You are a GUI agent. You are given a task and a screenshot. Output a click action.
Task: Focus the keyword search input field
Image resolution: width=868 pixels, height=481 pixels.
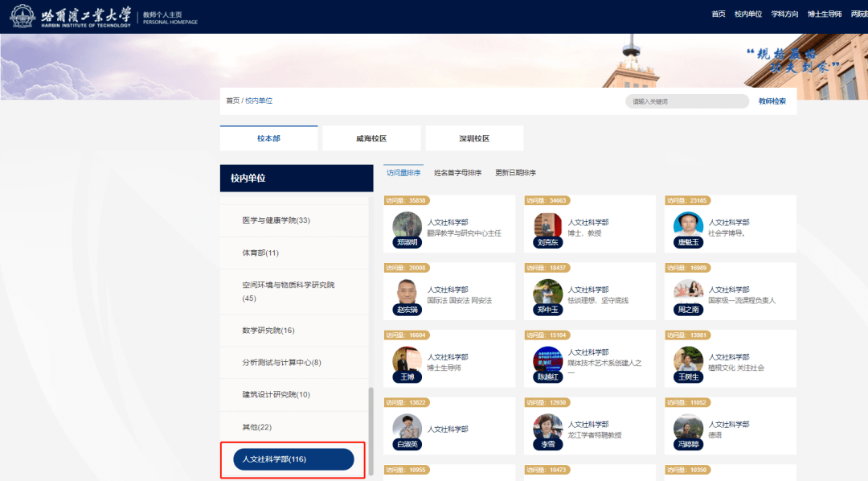687,101
